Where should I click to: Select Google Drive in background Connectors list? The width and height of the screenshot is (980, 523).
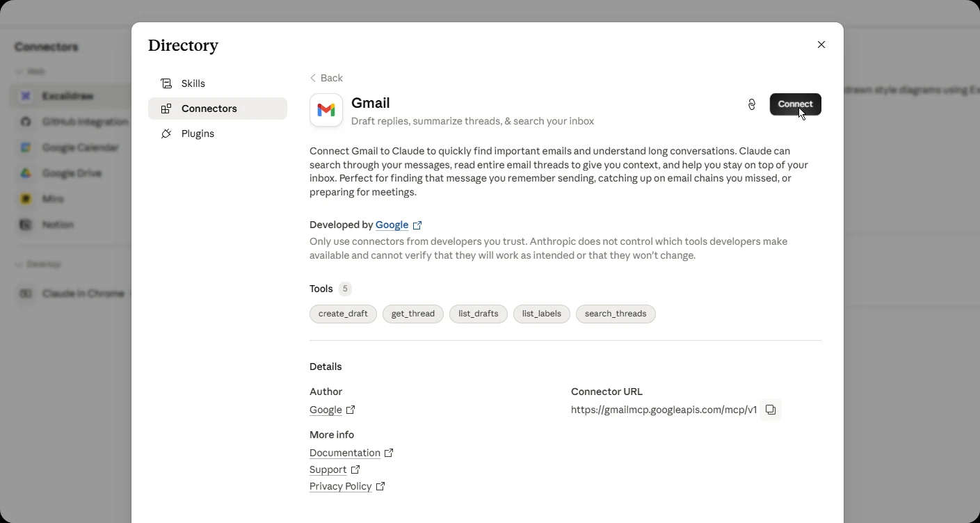pyautogui.click(x=70, y=173)
